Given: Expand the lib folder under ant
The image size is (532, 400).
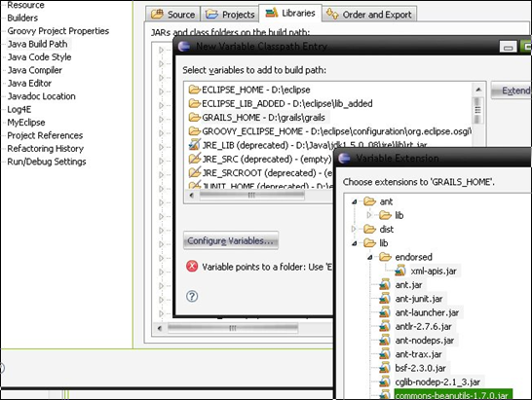Looking at the screenshot, I should coord(369,215).
